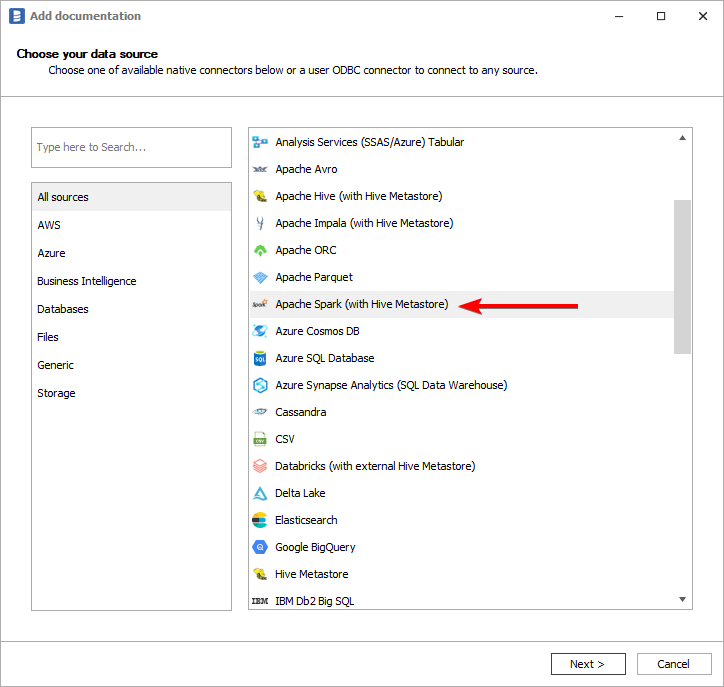Choose the 'Hive Metastore' connector
Viewport: 724px width, 687px height.
462,574
